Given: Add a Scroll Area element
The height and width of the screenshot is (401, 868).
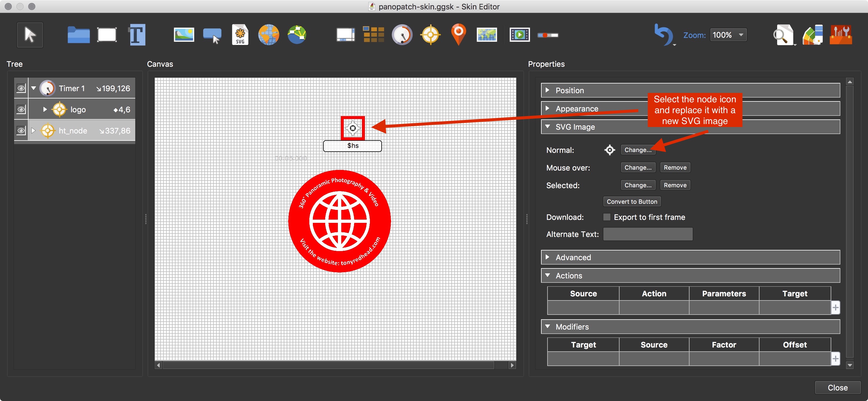Looking at the screenshot, I should tap(345, 35).
